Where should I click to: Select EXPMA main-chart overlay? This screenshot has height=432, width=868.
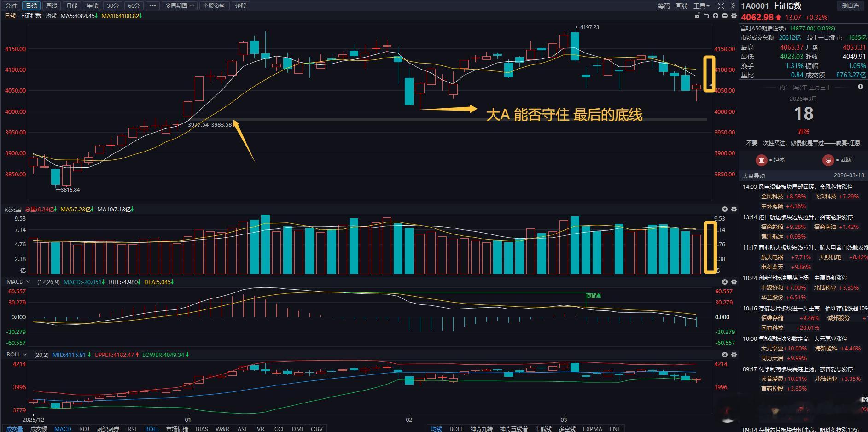593,429
